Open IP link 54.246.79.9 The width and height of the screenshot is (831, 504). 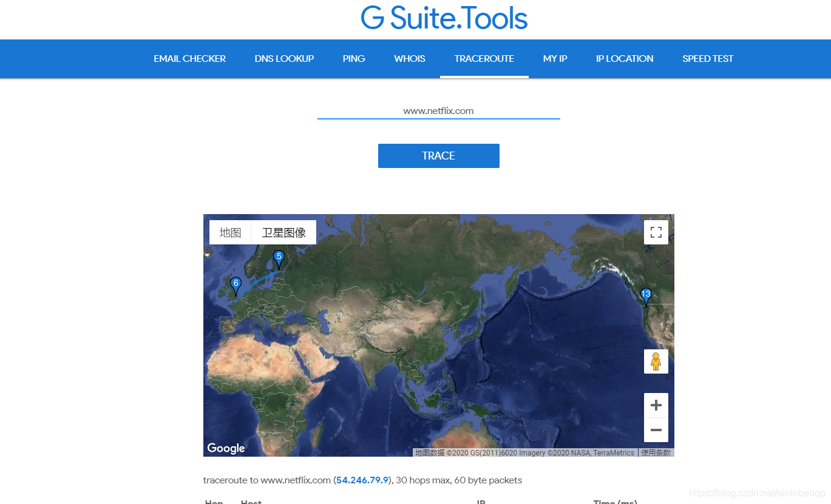(362, 480)
